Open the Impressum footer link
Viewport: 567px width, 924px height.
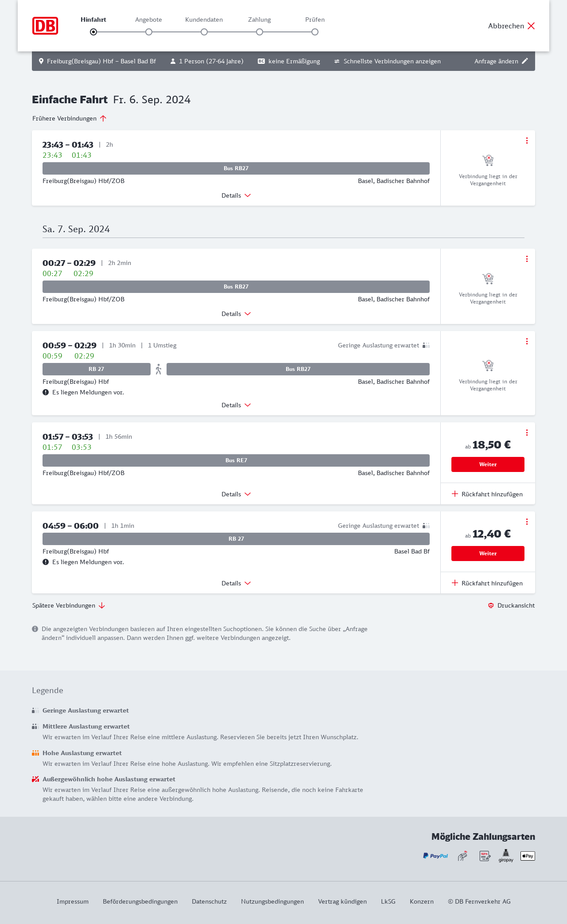[73, 901]
